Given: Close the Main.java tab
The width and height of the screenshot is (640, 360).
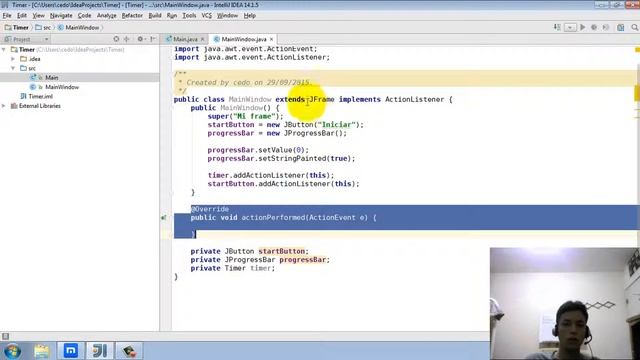Looking at the screenshot, I should [x=202, y=39].
